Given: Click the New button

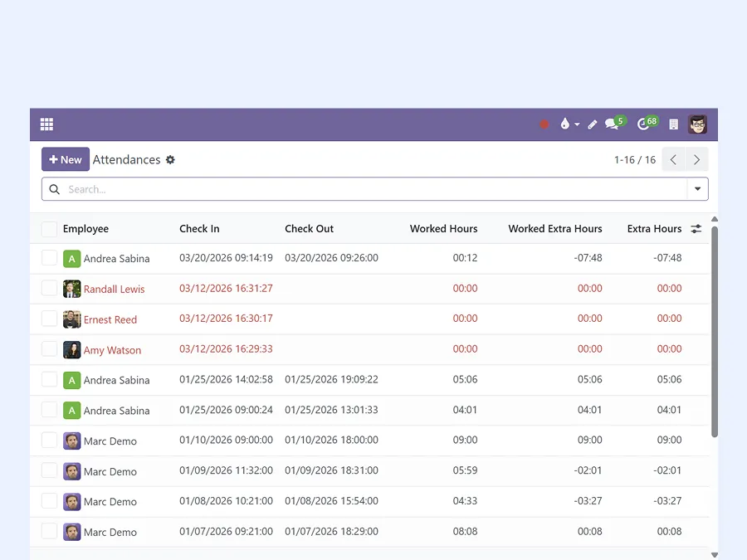Looking at the screenshot, I should tap(65, 159).
